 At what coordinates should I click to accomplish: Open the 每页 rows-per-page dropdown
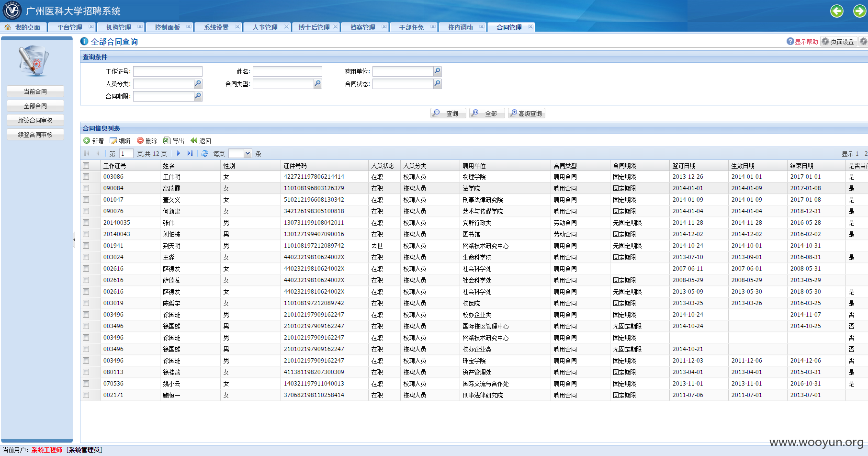point(248,153)
